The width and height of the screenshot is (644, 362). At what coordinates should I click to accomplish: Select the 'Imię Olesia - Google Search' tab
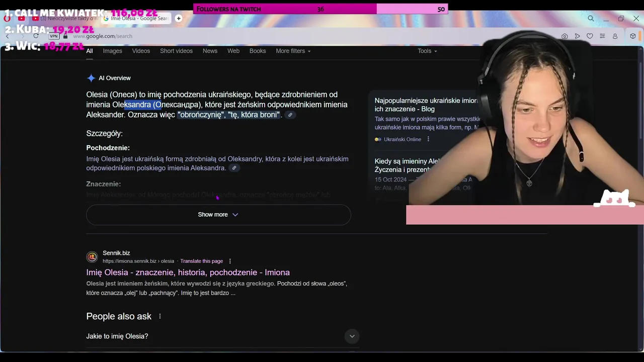pyautogui.click(x=136, y=18)
